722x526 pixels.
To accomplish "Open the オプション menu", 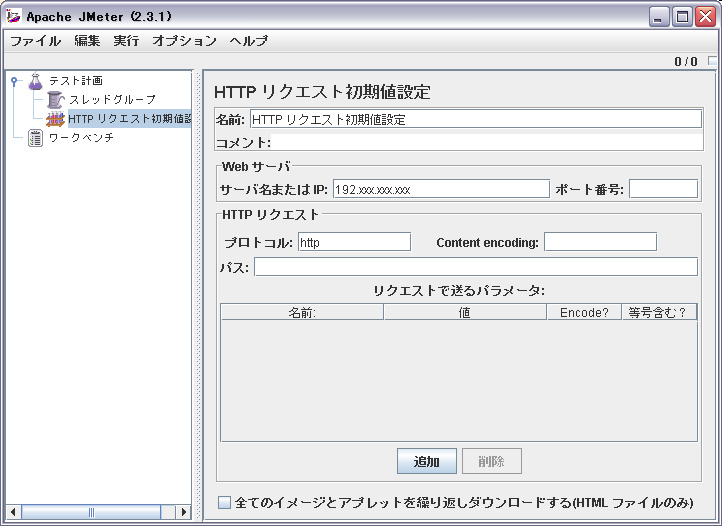I will 184,41.
